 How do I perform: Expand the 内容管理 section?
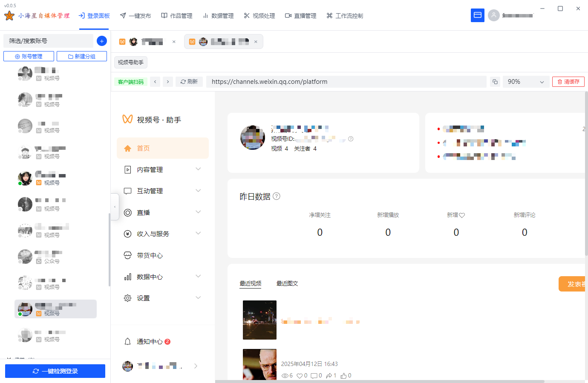(162, 169)
